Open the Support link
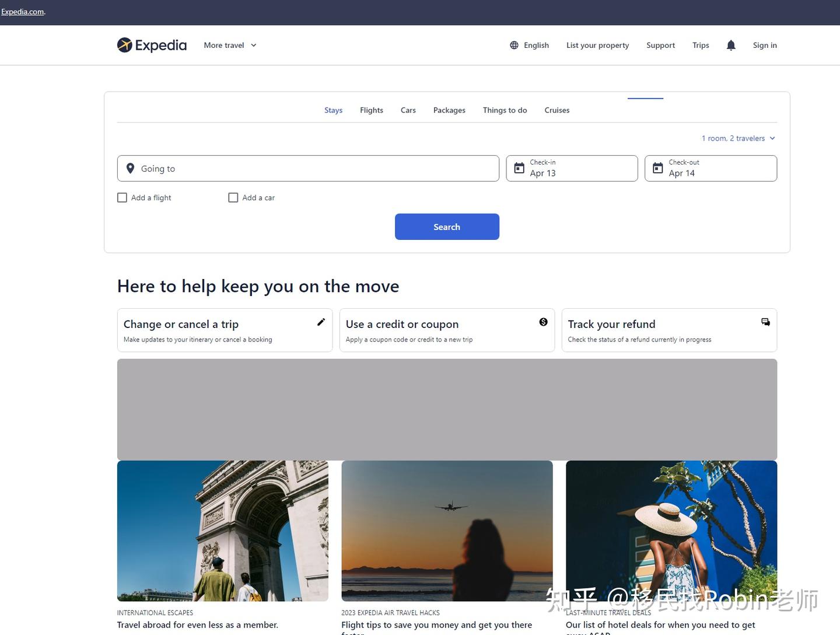 point(660,45)
